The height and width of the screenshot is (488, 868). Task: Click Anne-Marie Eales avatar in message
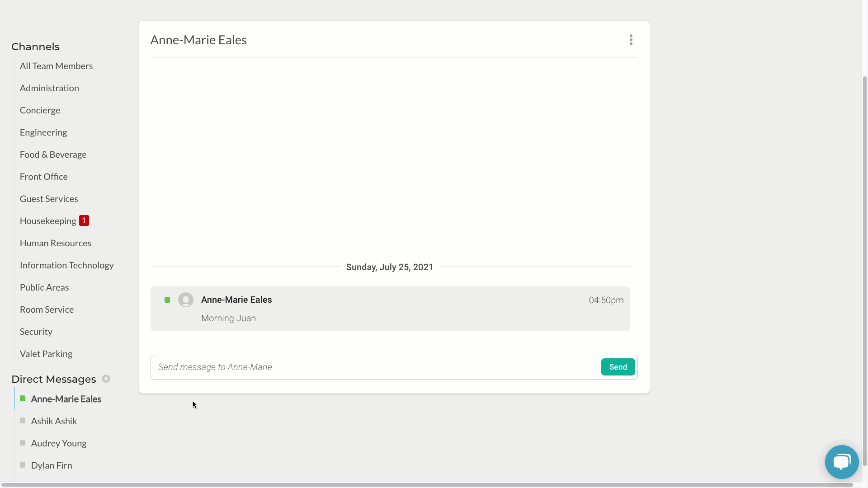tap(186, 300)
